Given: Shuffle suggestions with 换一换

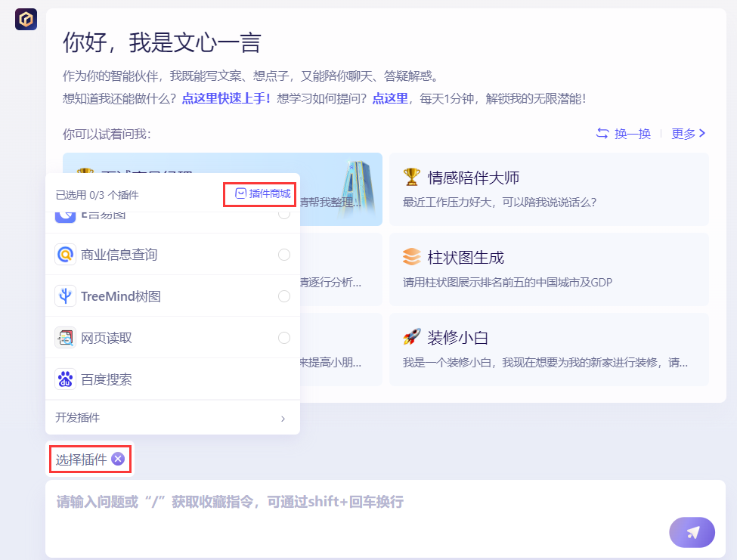Looking at the screenshot, I should [x=632, y=134].
